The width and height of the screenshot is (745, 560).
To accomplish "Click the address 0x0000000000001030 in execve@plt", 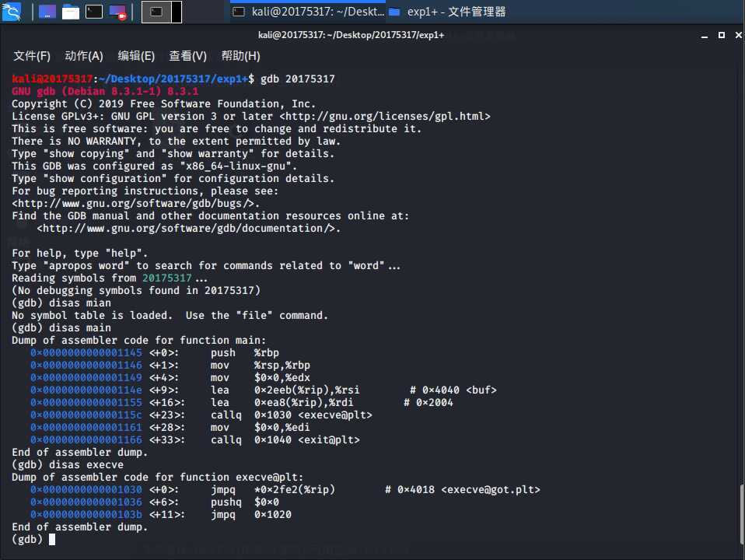I will pos(86,490).
